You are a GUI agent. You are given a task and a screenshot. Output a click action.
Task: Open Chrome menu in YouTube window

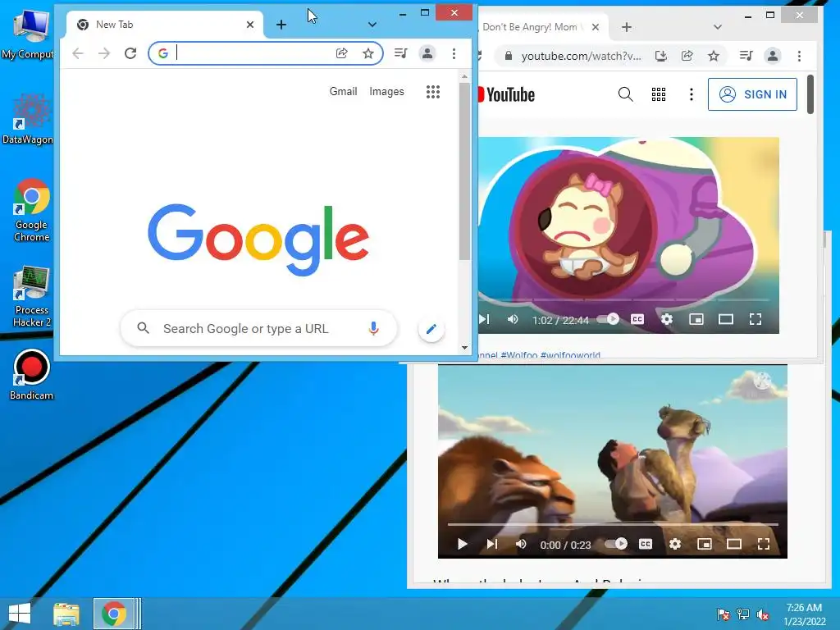click(x=799, y=56)
